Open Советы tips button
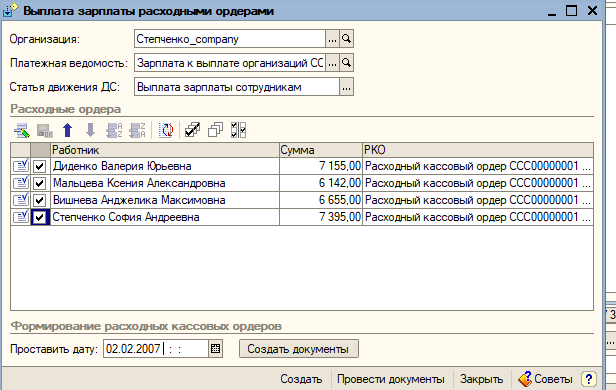 coord(545,379)
